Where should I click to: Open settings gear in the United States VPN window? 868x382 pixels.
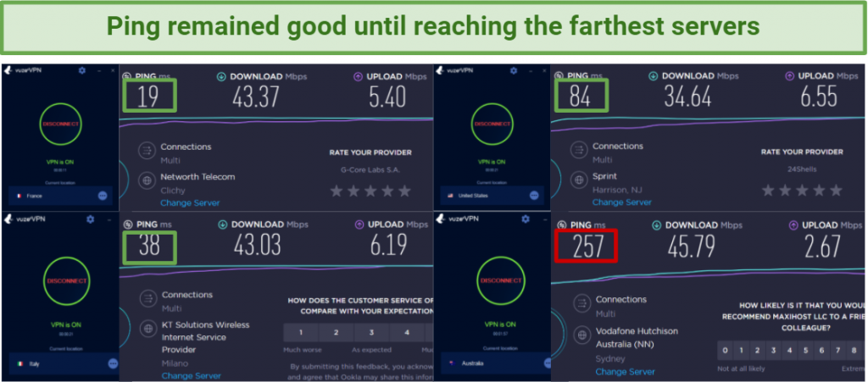[x=514, y=71]
